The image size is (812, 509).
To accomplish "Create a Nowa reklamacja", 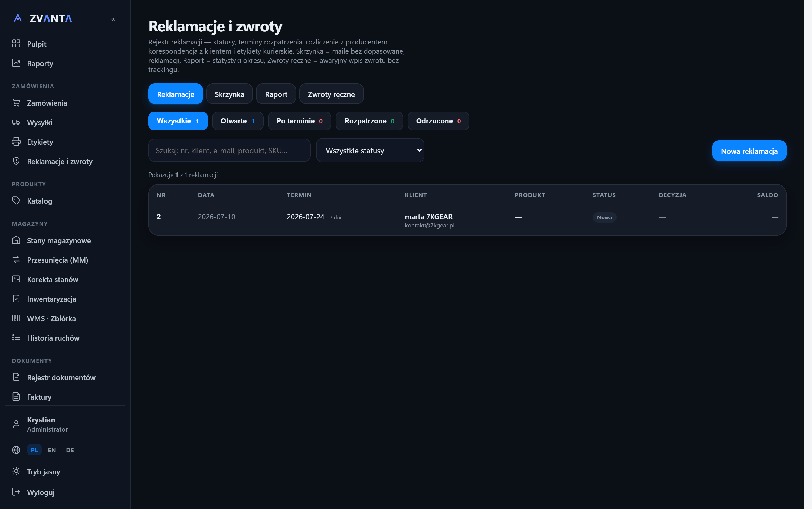I will point(749,151).
